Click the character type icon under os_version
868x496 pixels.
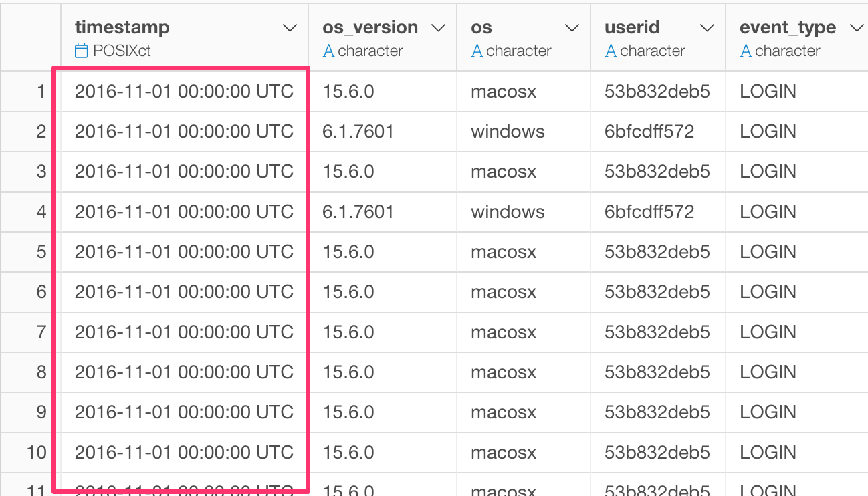328,51
